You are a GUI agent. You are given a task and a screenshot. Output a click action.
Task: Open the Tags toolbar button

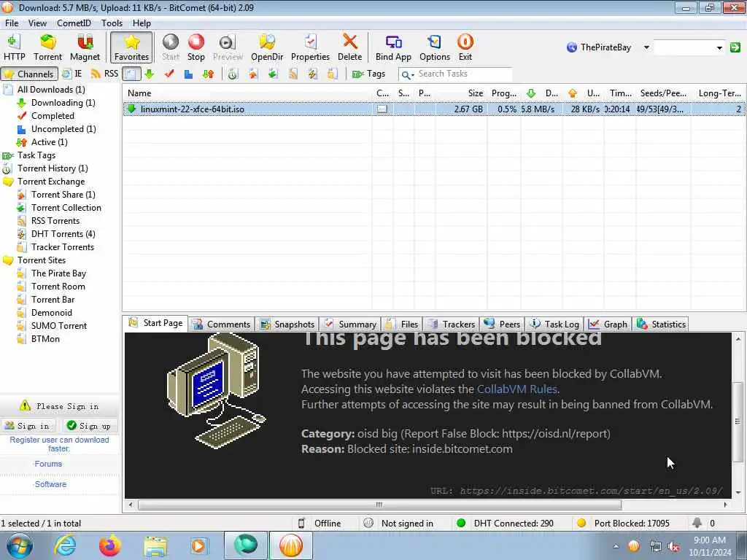368,74
